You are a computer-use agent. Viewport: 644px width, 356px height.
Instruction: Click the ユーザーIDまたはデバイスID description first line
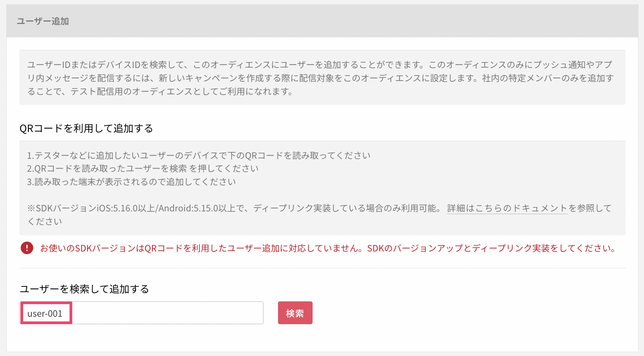tap(320, 64)
